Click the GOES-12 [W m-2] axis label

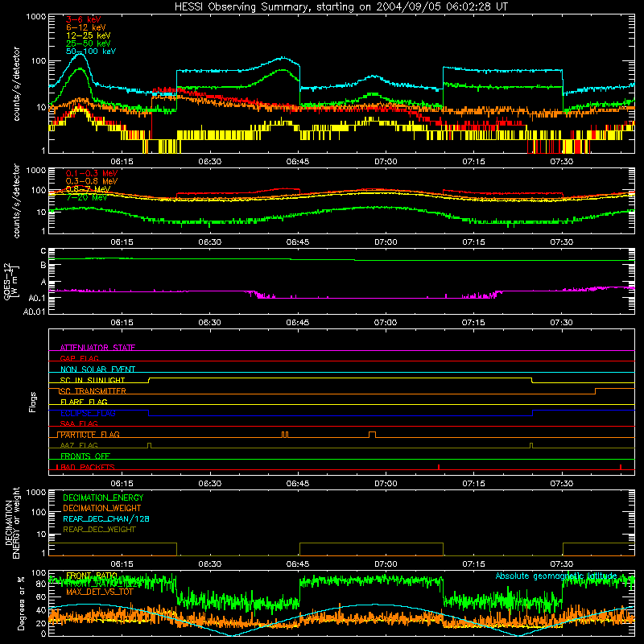click(x=10, y=281)
